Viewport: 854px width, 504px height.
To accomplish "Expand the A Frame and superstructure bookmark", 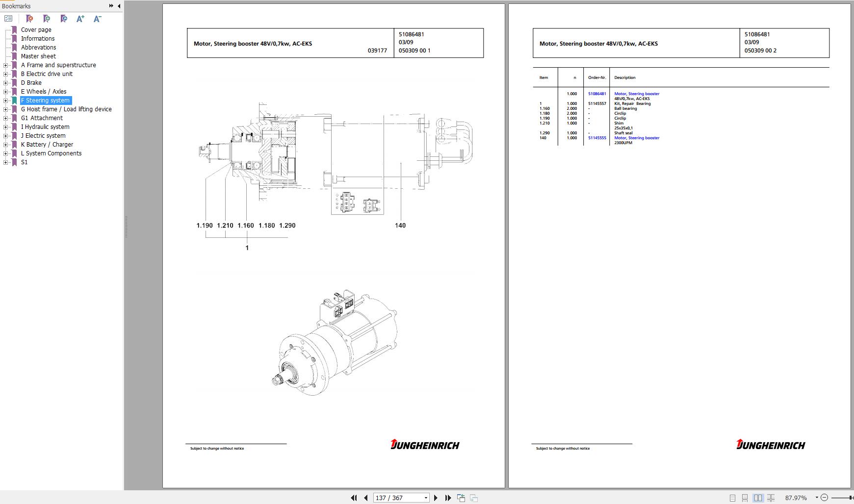I will click(6, 65).
